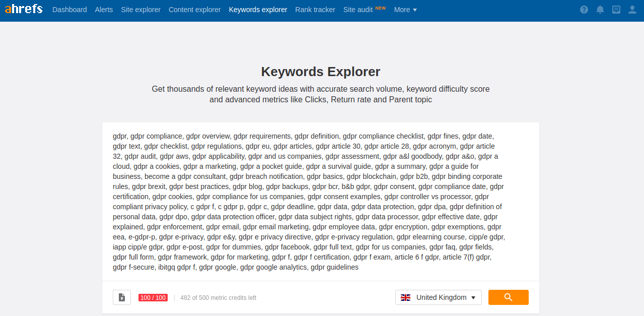Open the messages news icon

tap(616, 10)
